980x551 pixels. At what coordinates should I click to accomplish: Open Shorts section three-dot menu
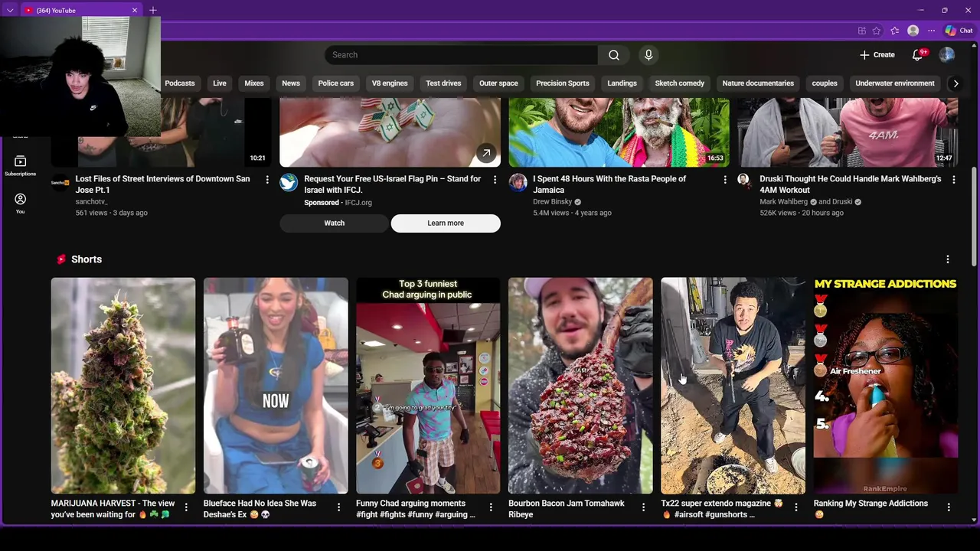click(x=948, y=259)
